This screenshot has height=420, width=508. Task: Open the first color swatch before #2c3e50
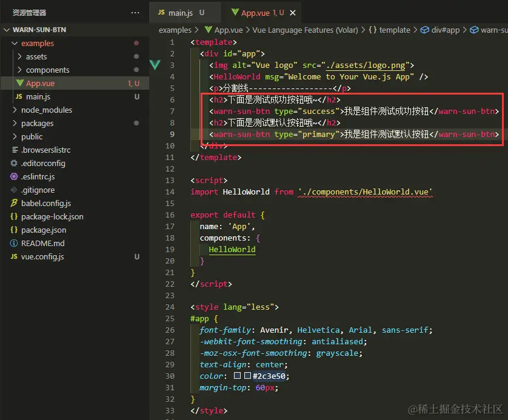click(x=237, y=376)
